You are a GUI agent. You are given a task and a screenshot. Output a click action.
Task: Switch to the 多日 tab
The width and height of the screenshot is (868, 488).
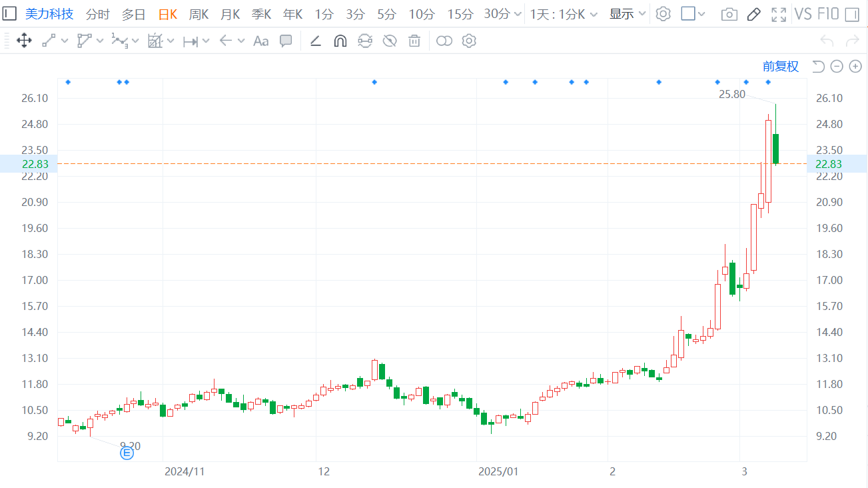pyautogui.click(x=133, y=14)
